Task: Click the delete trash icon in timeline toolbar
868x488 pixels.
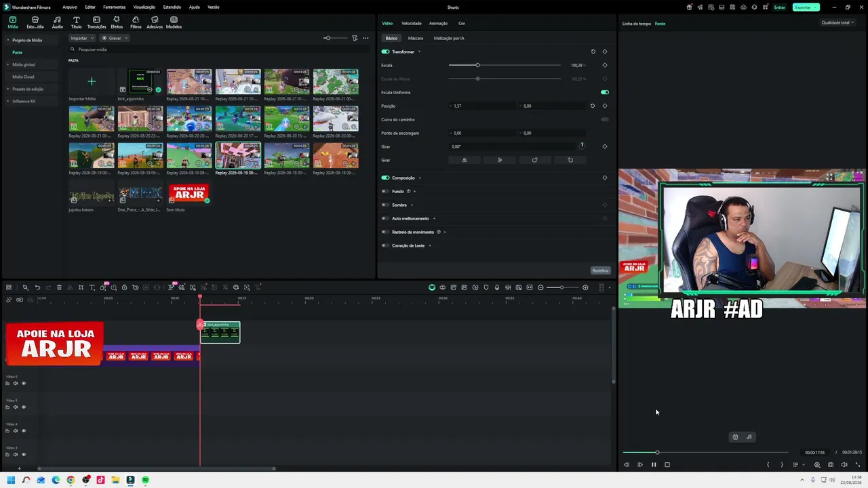Action: pos(59,287)
